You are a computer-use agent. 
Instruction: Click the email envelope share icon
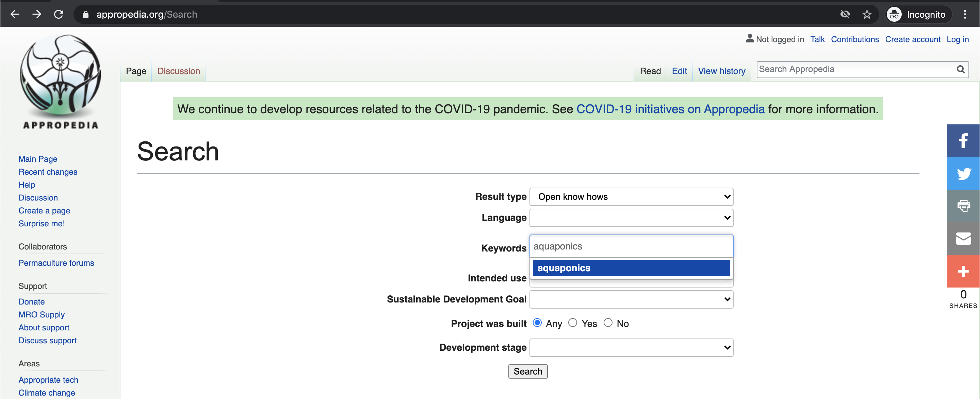click(x=963, y=239)
